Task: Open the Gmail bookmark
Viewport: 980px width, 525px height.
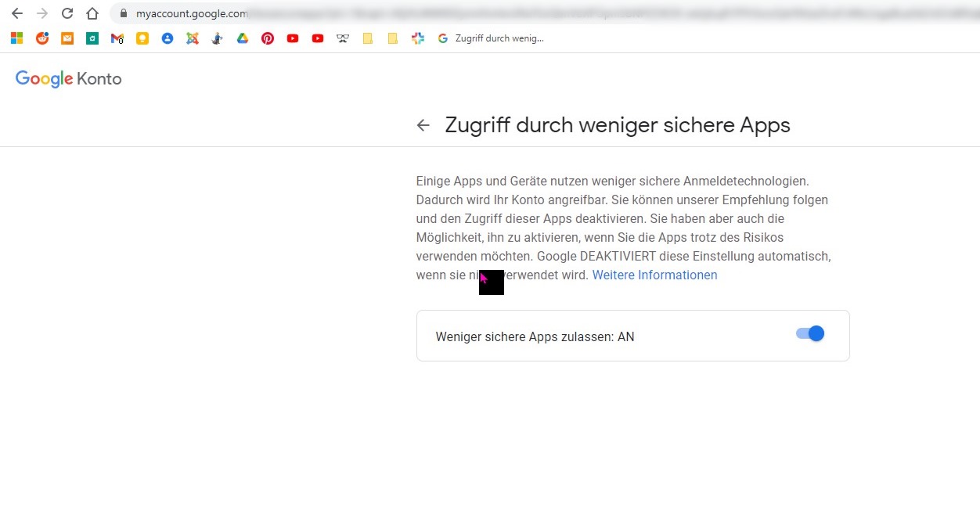Action: click(x=117, y=38)
